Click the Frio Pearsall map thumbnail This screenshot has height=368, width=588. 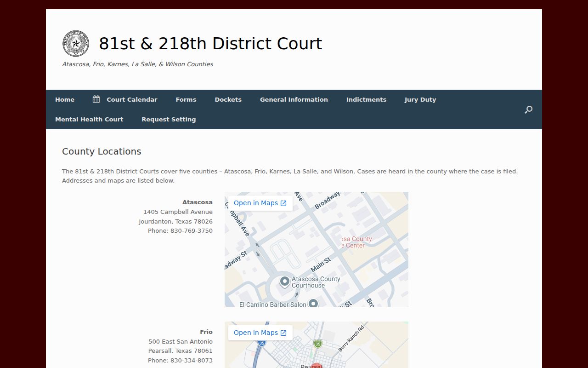tap(317, 345)
